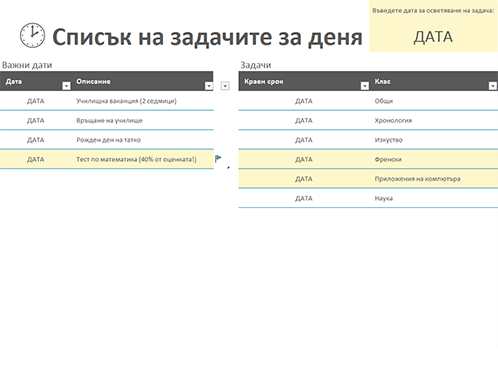Viewport: 498px width, 382px height.
Task: Open the Краен срок column filter dropdown
Action: click(x=365, y=86)
